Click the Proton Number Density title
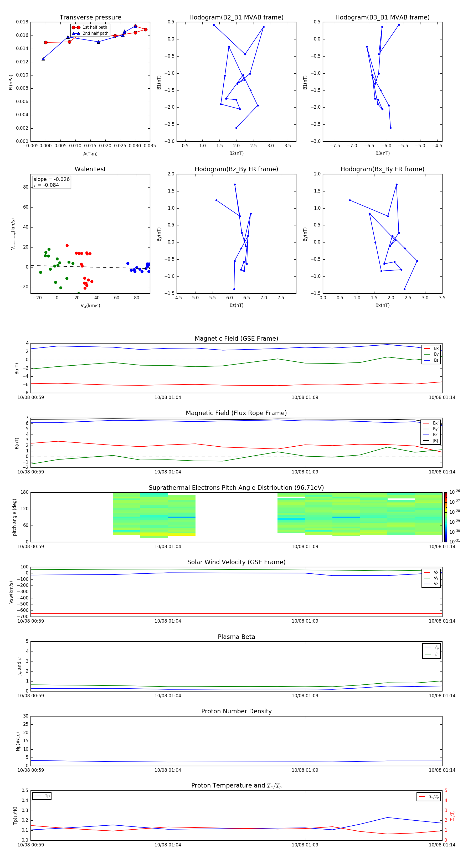This screenshot has height=868, width=473. 236,711
